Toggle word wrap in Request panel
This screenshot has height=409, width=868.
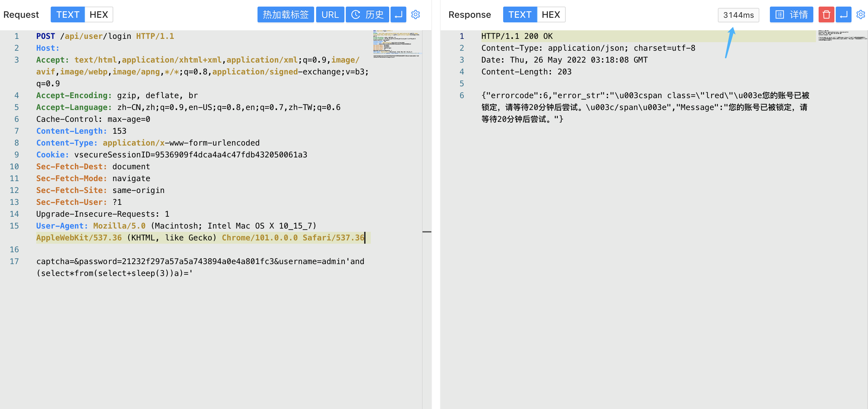click(x=398, y=14)
